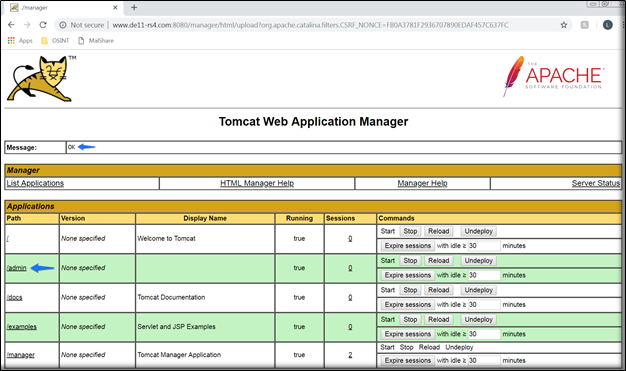626x371 pixels.
Task: Open the MalShare bookmark
Action: (x=96, y=41)
